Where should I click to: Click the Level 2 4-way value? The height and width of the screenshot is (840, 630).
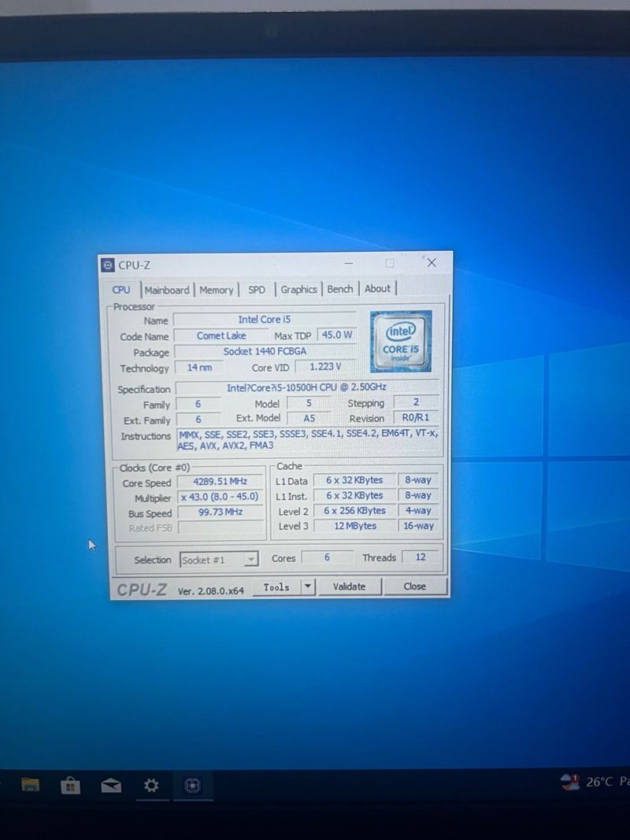tap(418, 511)
